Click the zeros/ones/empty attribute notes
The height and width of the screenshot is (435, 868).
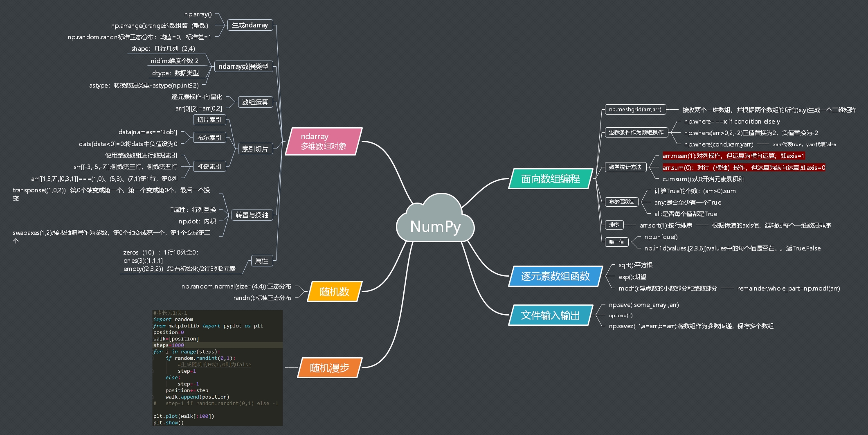click(180, 261)
